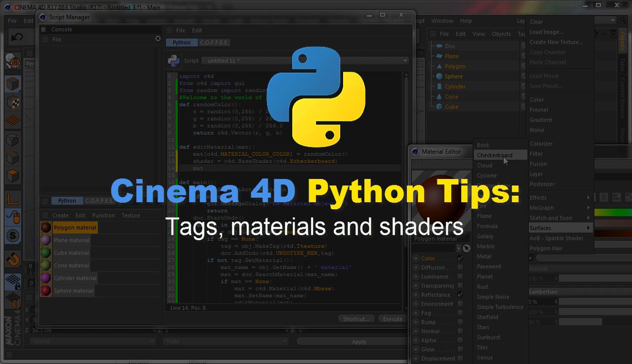Select the Cube material green sphere thumbnail

pos(46,253)
